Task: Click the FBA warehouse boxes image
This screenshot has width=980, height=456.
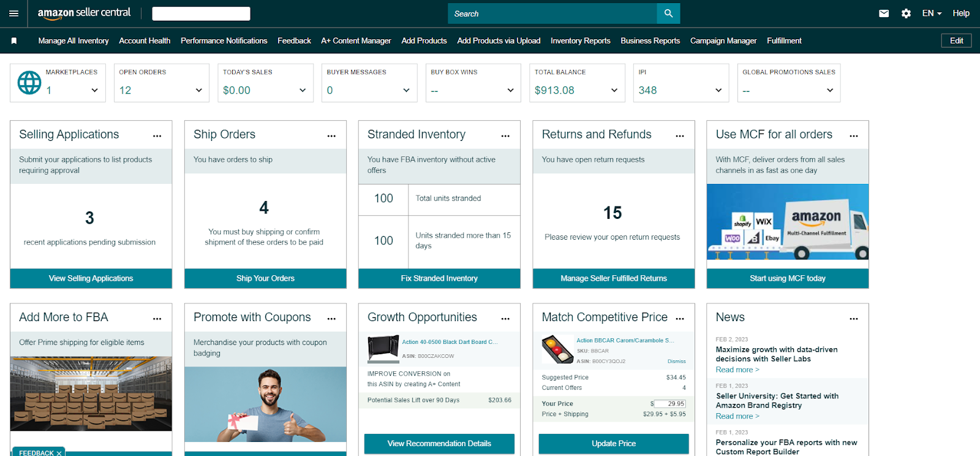Action: (91, 393)
